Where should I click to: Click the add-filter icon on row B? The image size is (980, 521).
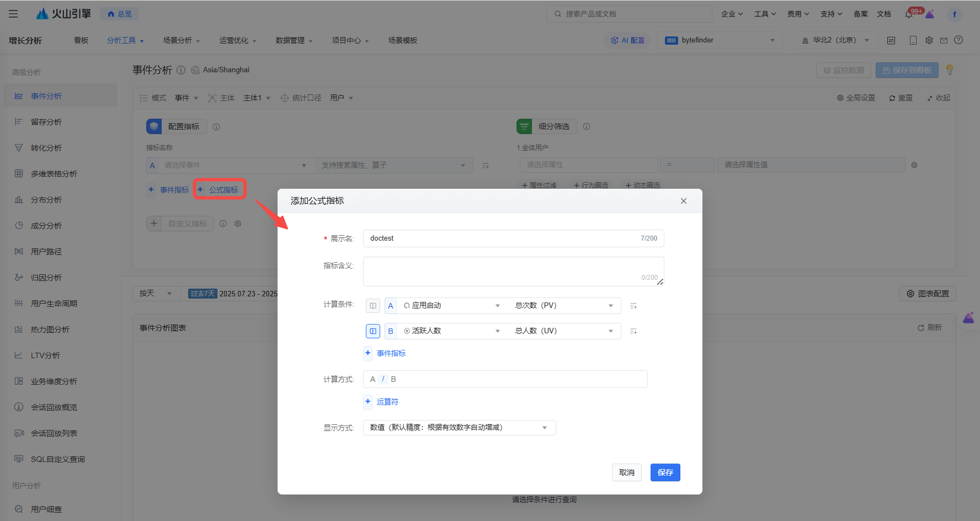point(633,331)
